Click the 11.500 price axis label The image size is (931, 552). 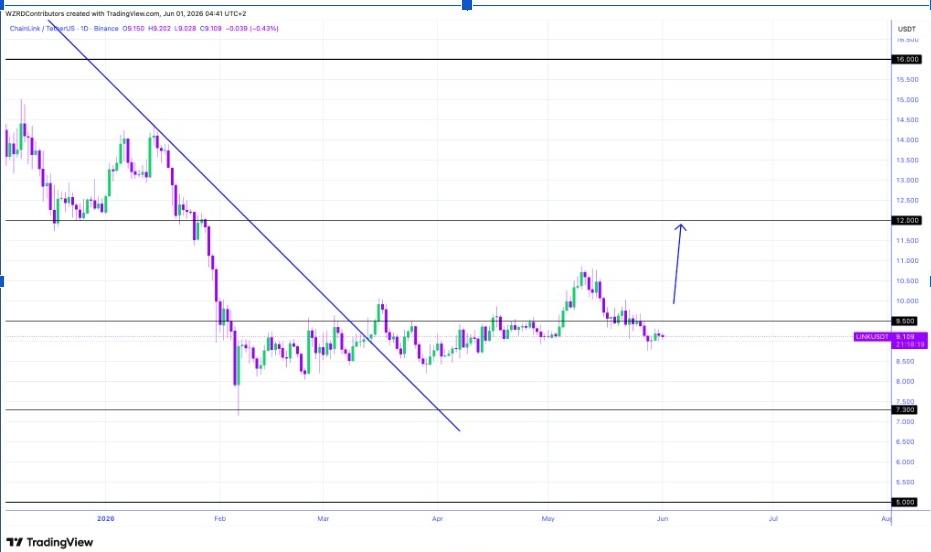[x=907, y=240]
